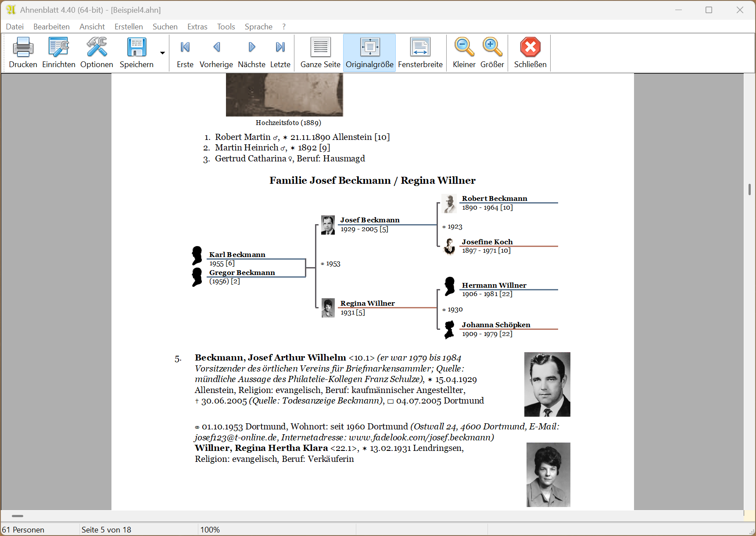
Task: Click Josef Beckmann's large portrait photo
Action: click(x=547, y=384)
